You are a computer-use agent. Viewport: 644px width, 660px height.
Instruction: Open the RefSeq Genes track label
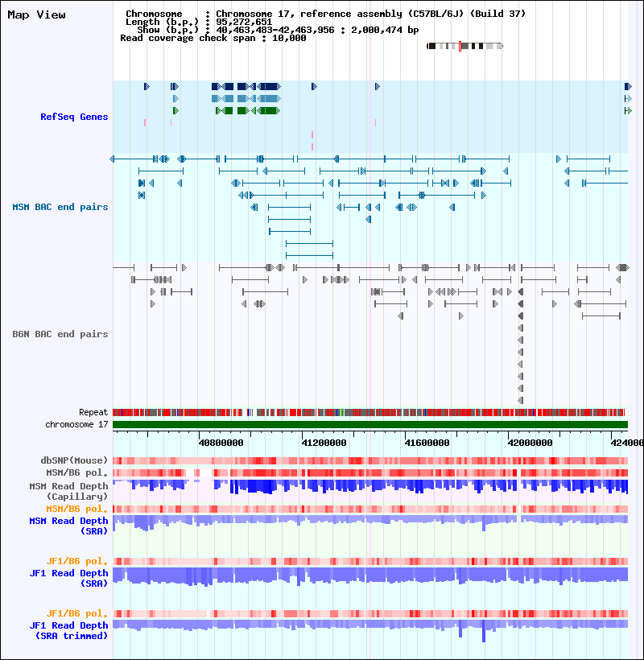coord(74,117)
